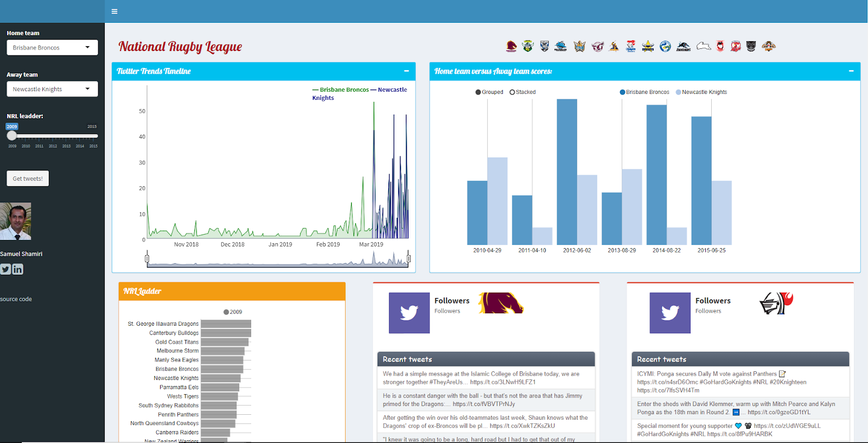This screenshot has width=868, height=443.
Task: Open the t.co/fVBVTPrNJy tweet link
Action: click(484, 404)
